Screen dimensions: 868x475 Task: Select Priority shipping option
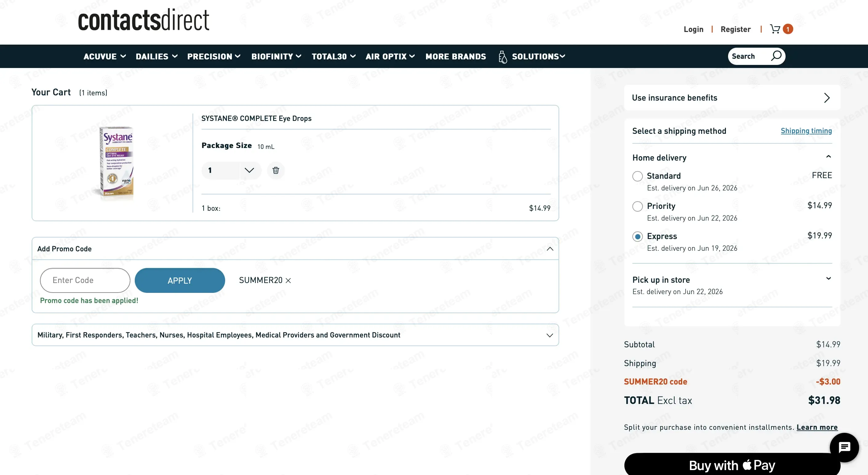[x=637, y=206]
